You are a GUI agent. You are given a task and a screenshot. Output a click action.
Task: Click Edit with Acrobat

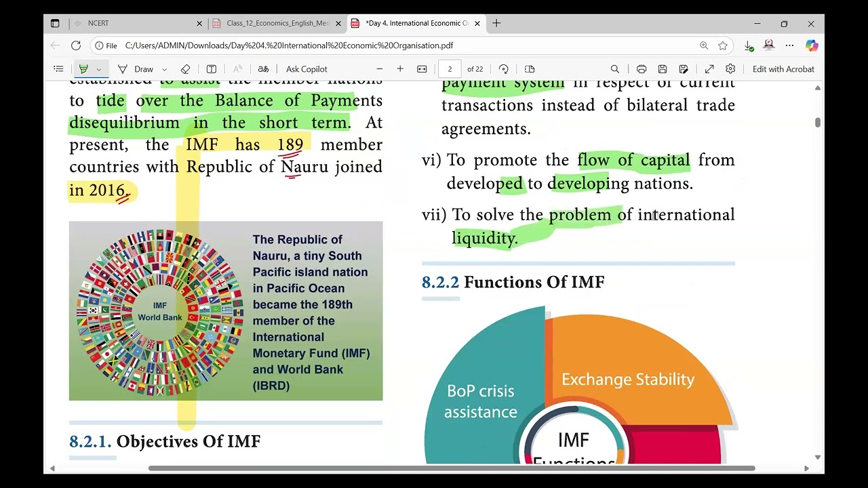click(783, 69)
